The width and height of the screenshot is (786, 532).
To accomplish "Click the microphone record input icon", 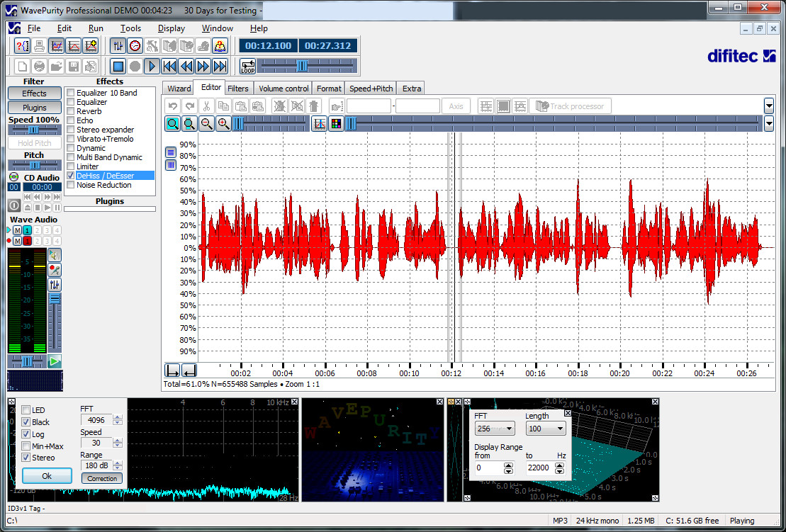I will pyautogui.click(x=55, y=271).
